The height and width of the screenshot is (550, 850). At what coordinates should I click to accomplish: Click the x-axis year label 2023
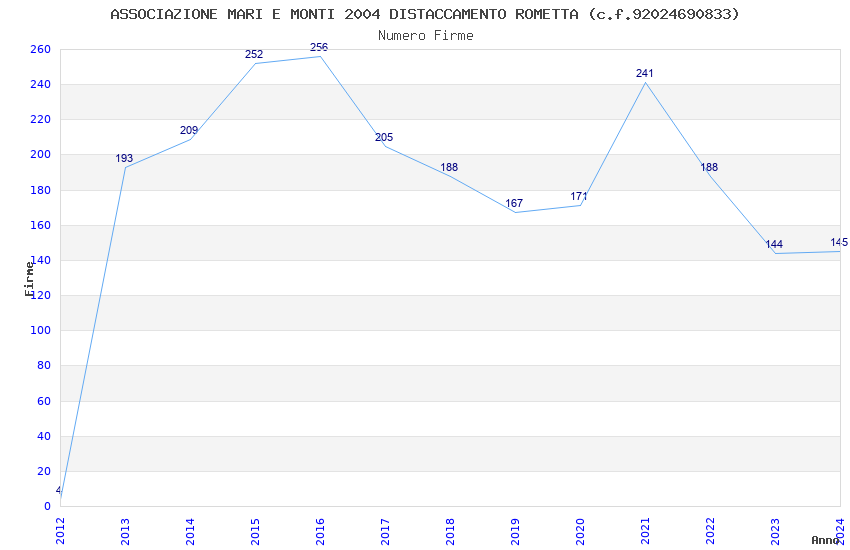[776, 531]
